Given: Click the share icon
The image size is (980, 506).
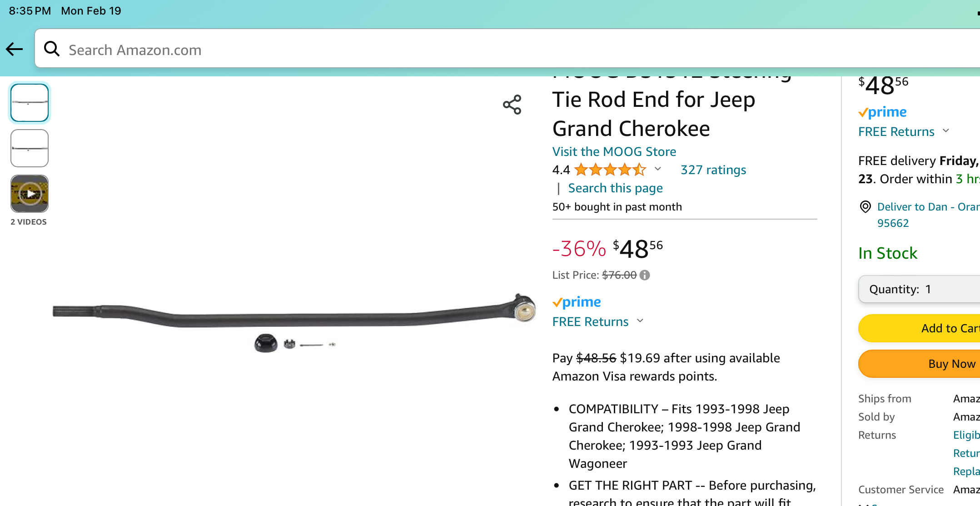Looking at the screenshot, I should (512, 105).
